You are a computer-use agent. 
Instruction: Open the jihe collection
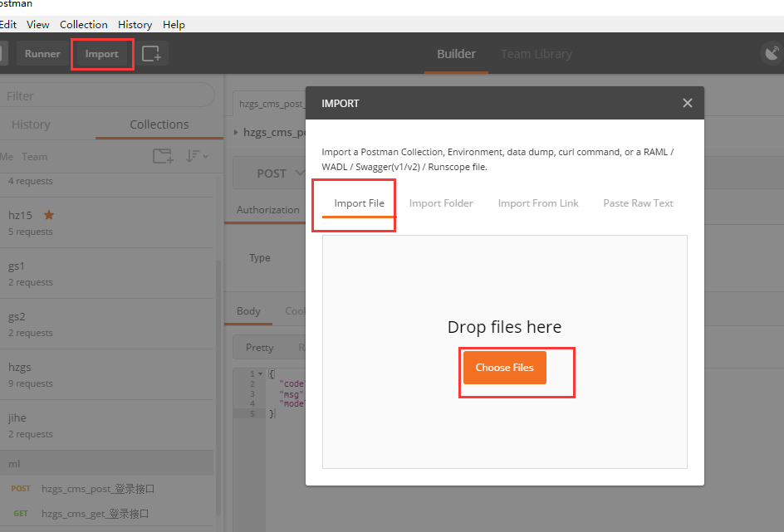click(x=107, y=425)
